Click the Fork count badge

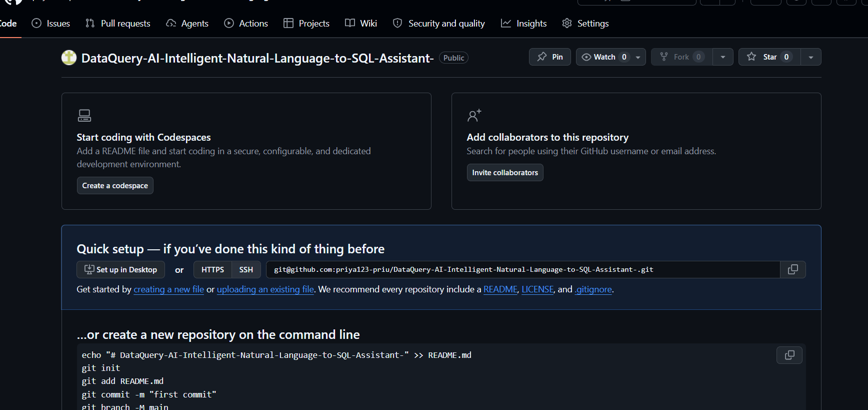tap(698, 57)
